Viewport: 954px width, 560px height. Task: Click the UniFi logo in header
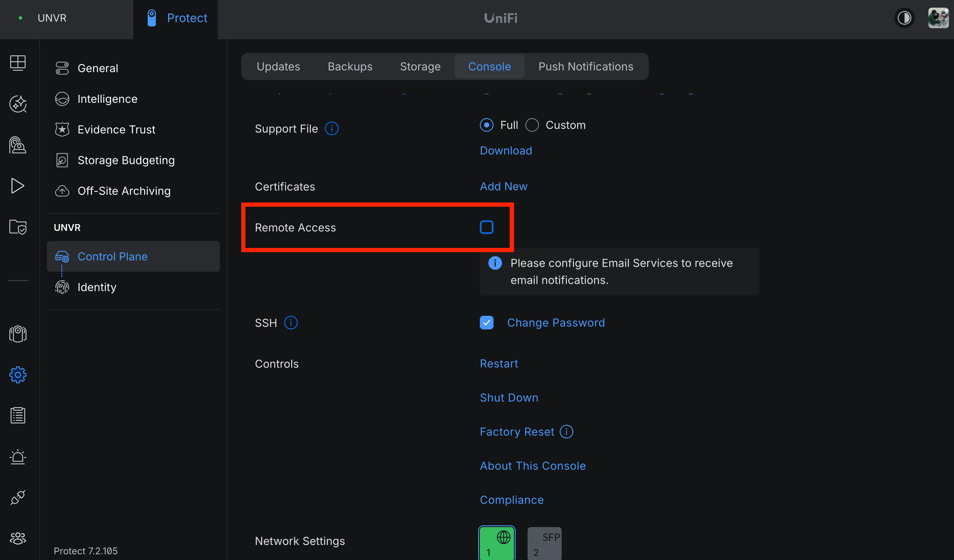pyautogui.click(x=501, y=18)
